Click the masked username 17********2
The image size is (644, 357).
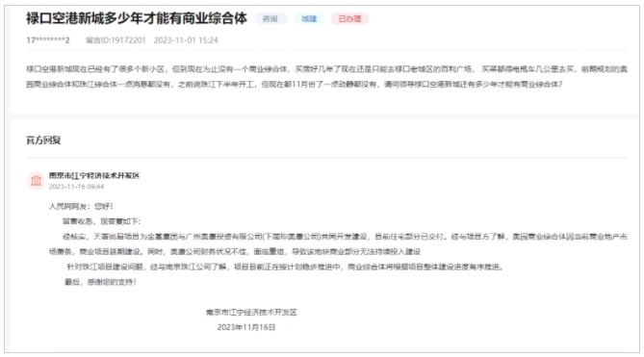pos(48,40)
